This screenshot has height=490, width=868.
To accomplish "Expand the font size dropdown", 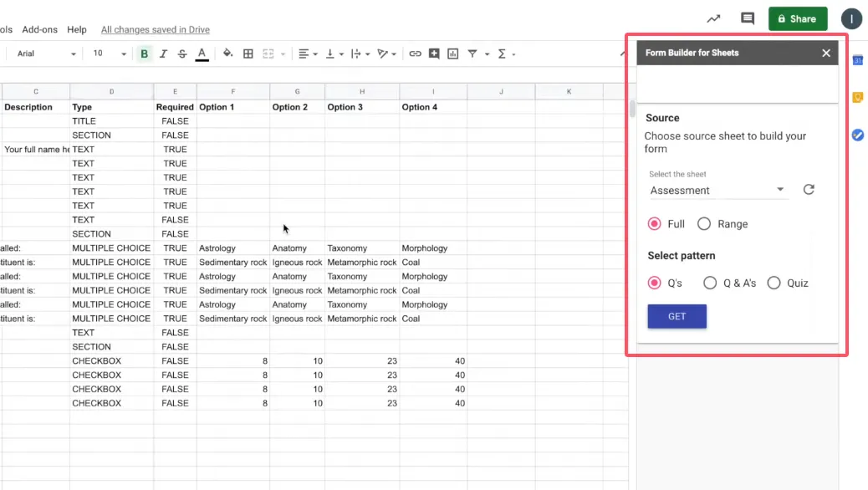I will pos(110,54).
